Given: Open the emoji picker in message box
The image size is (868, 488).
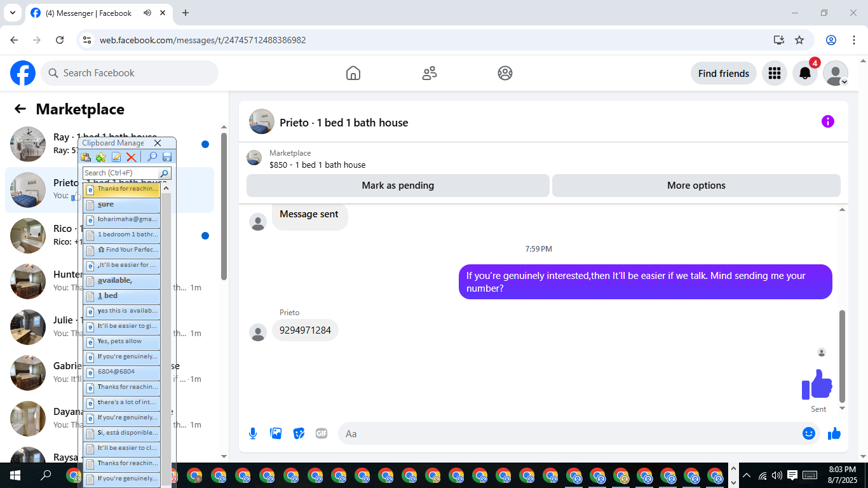Looking at the screenshot, I should tap(808, 433).
